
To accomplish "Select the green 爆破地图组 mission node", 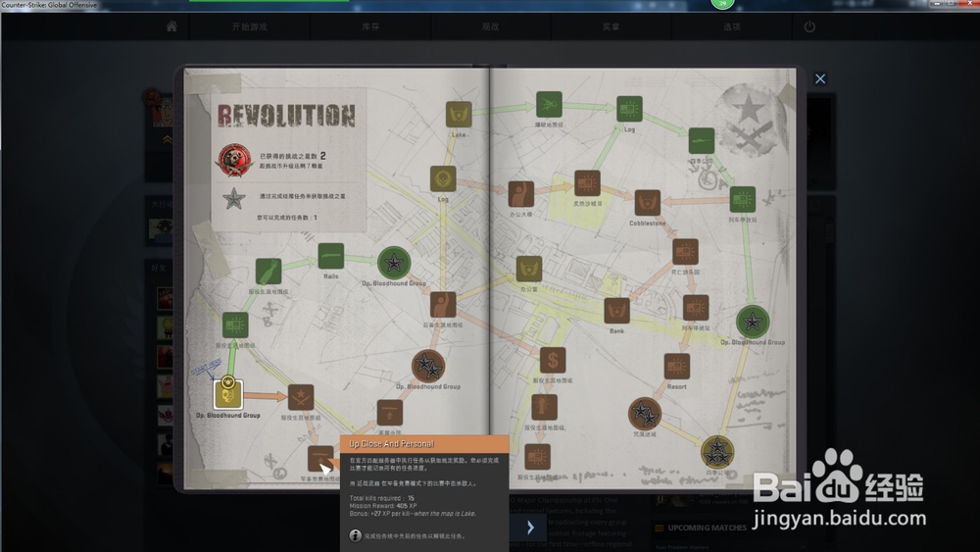I will (549, 104).
